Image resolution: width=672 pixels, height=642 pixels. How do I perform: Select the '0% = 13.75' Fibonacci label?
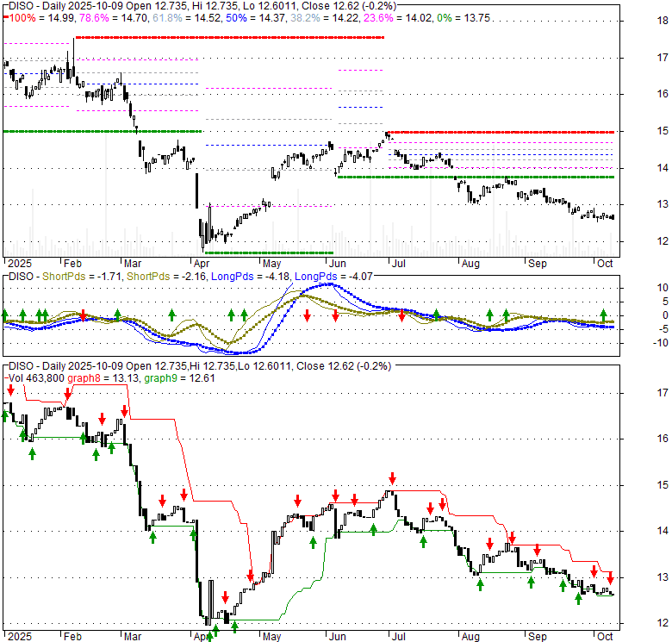click(464, 18)
